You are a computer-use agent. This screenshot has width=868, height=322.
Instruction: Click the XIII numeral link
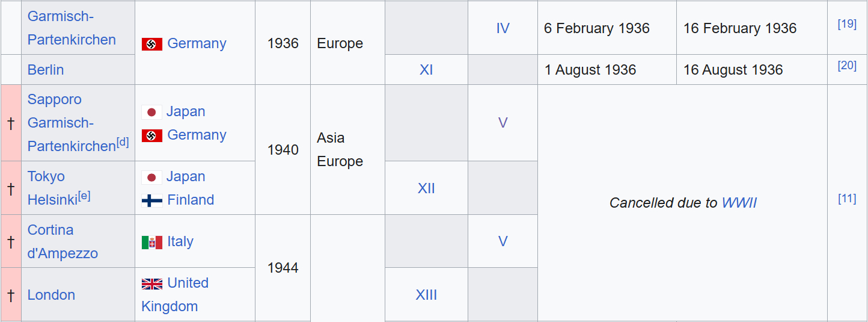click(x=426, y=295)
